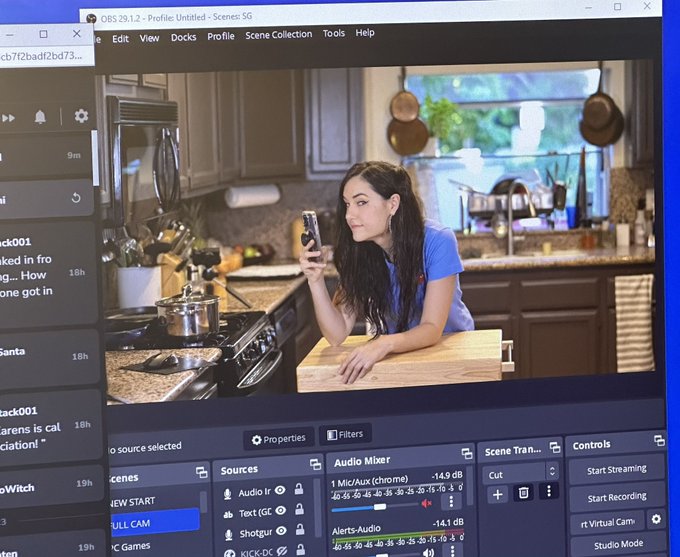Open the Profile menu
The height and width of the screenshot is (557, 680).
tap(221, 36)
